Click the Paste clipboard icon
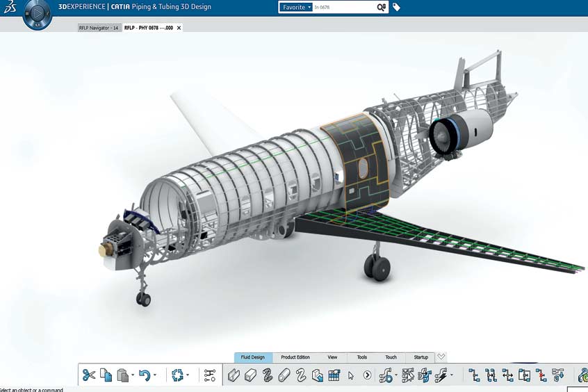The image size is (588, 392). [x=122, y=375]
